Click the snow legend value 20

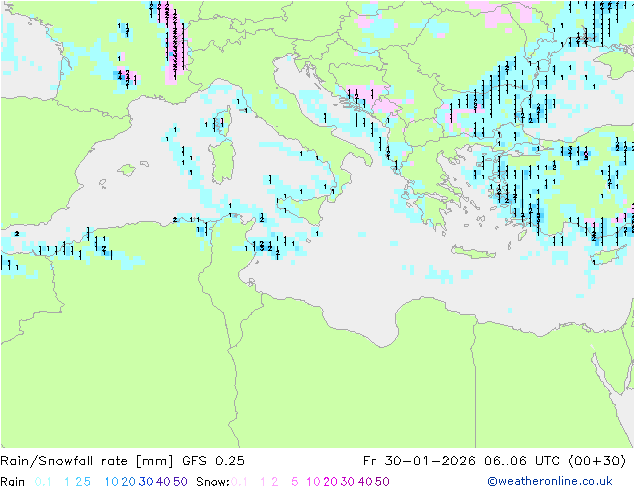click(330, 482)
